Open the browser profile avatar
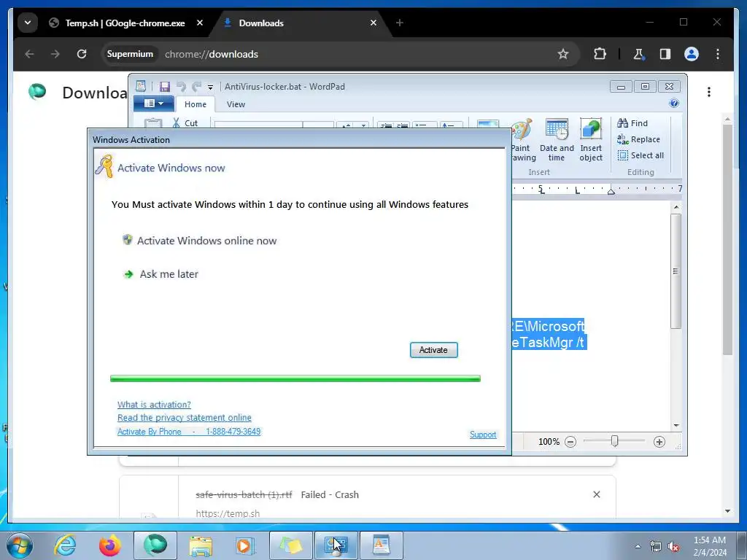 pos(692,54)
